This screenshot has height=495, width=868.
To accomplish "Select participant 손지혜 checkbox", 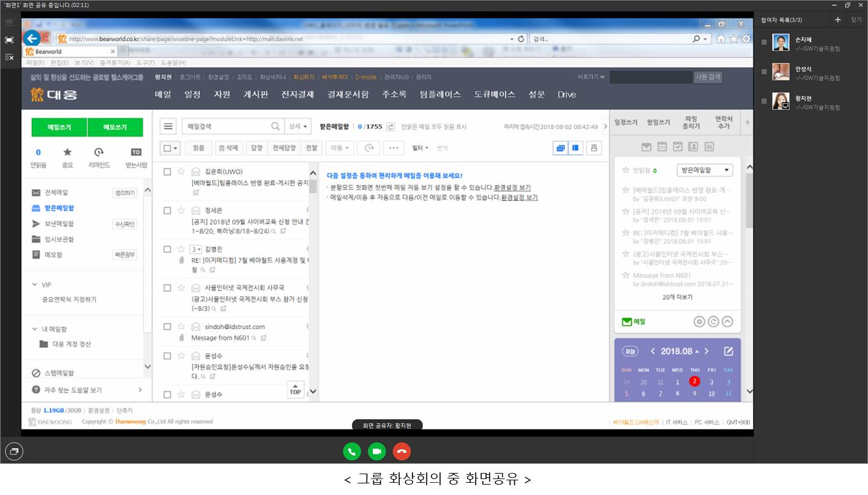I will (x=764, y=42).
